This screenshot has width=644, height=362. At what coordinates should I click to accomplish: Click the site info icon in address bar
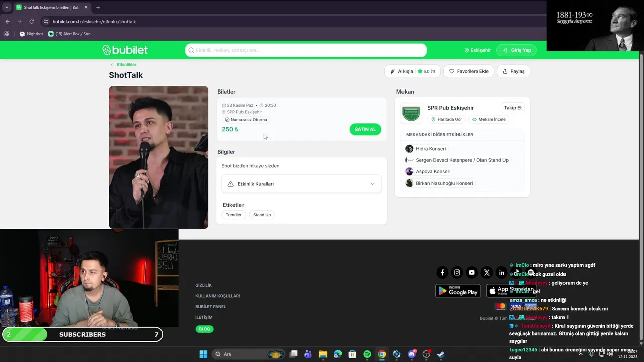[46, 22]
